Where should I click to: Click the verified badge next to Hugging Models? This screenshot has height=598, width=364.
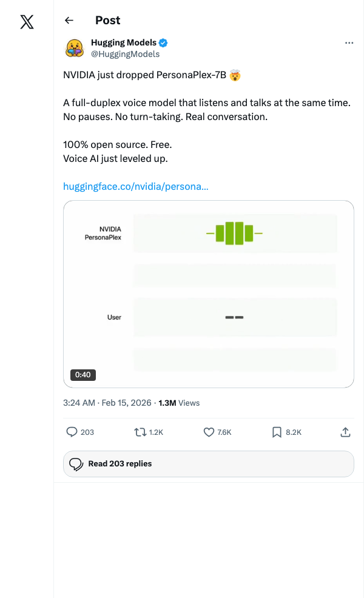(162, 42)
